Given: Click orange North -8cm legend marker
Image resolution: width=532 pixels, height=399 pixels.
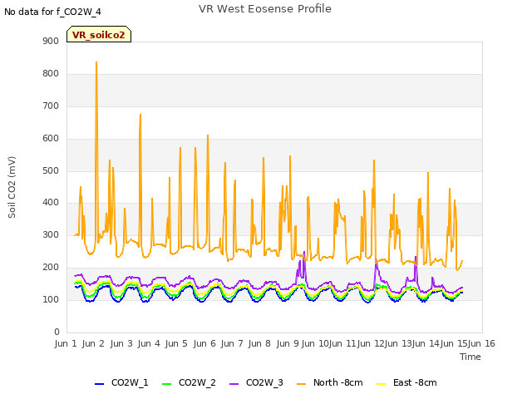Looking at the screenshot, I should click(x=301, y=384).
